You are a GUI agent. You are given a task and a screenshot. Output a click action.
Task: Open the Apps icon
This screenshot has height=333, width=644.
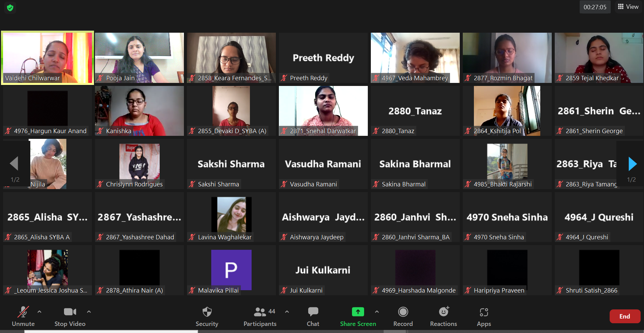coord(484,312)
